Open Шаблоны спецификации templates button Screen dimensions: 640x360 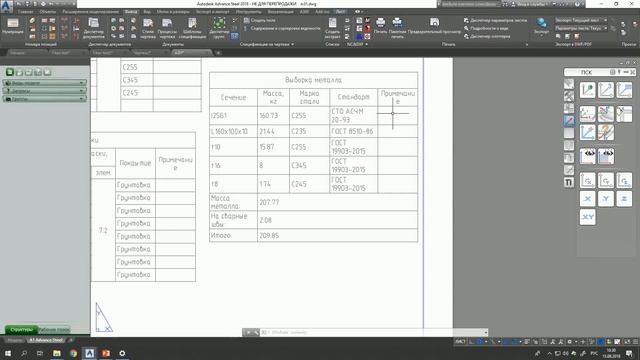pyautogui.click(x=192, y=28)
